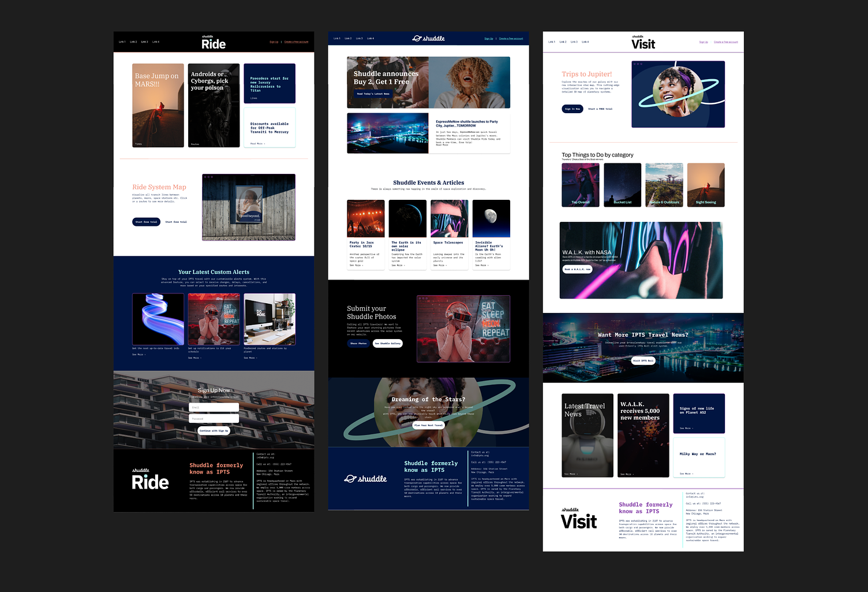Click the shuddle planet logo in the navy footer
868x592 pixels.
pyautogui.click(x=365, y=479)
